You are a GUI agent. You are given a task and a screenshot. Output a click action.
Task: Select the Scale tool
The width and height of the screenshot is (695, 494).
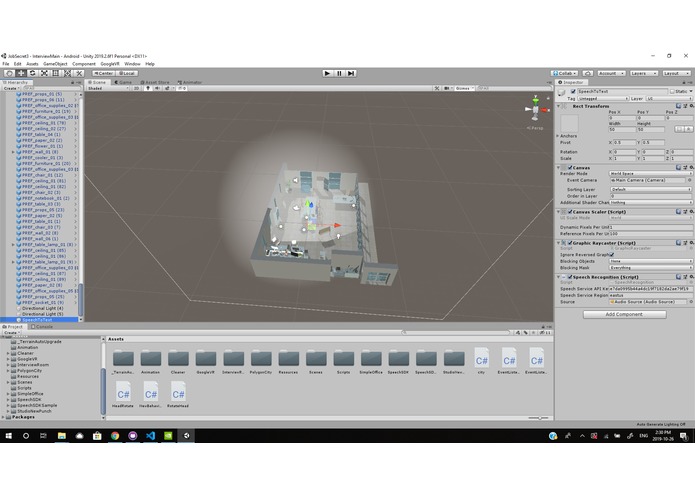[44, 73]
